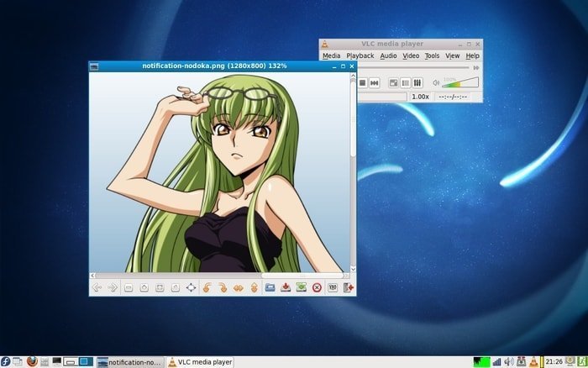Flip image horizontally

[238, 287]
